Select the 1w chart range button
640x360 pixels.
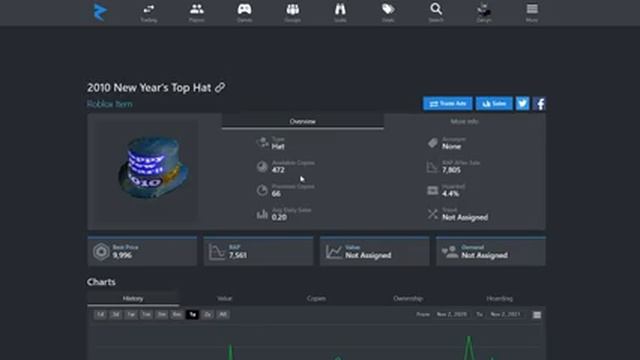(131, 314)
